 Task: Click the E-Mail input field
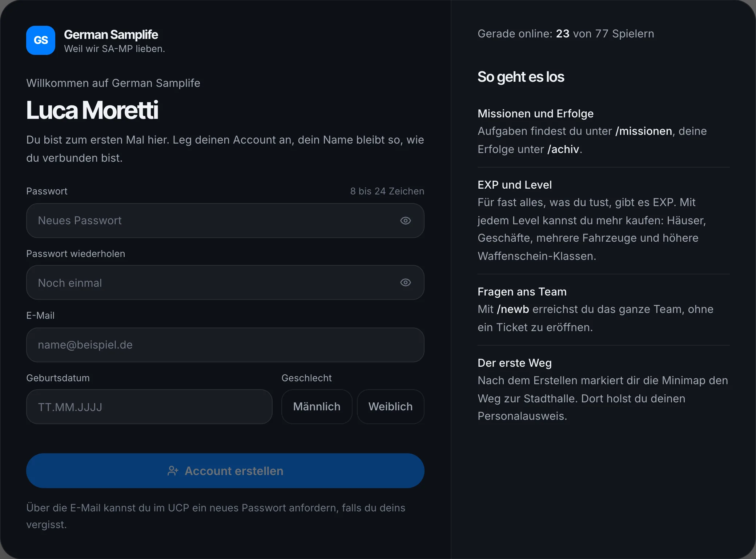(225, 345)
